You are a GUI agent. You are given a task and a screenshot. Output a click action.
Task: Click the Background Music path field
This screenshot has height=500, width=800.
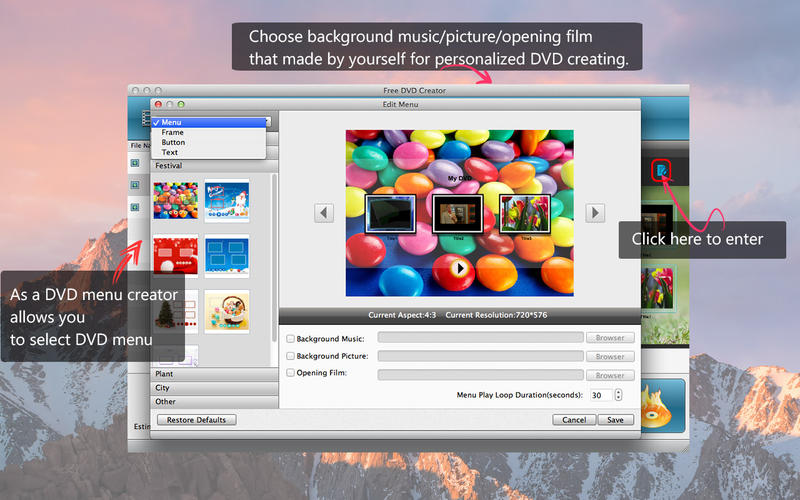[480, 338]
